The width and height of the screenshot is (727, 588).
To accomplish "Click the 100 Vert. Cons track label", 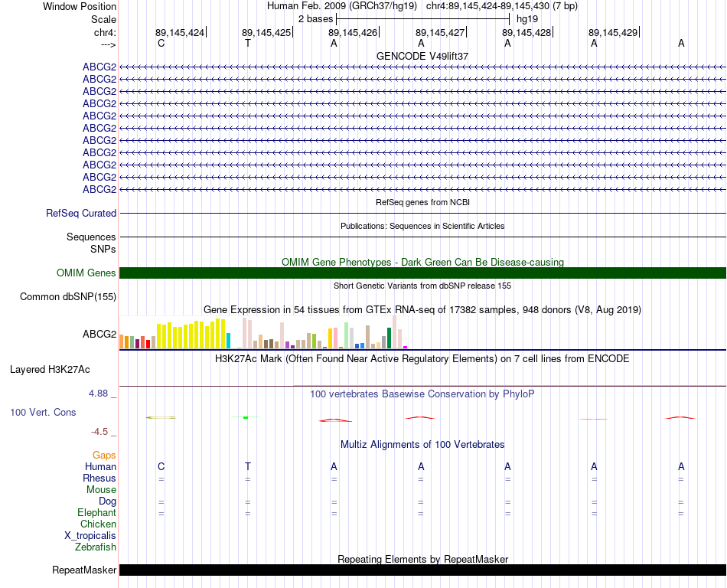I will coord(43,412).
